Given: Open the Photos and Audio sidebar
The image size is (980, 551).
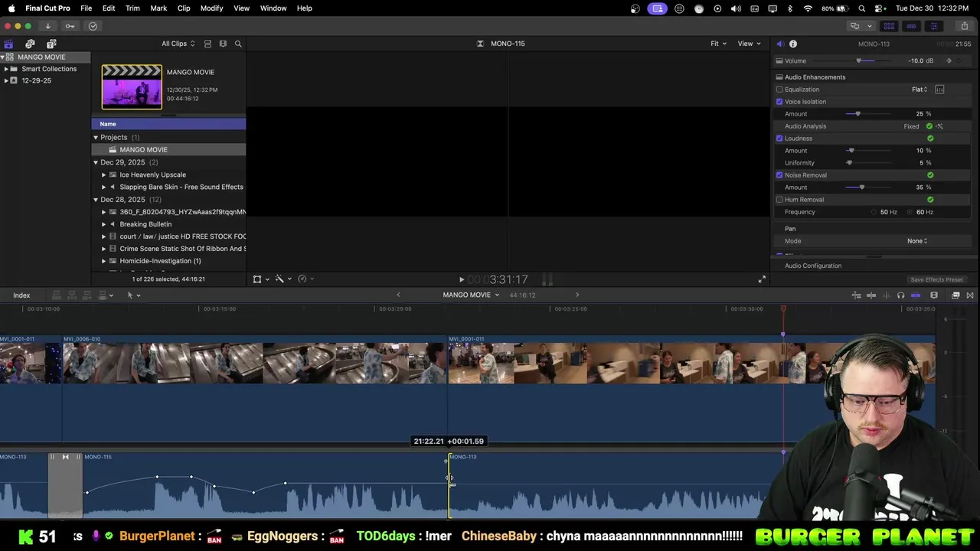Looking at the screenshot, I should click(x=30, y=44).
